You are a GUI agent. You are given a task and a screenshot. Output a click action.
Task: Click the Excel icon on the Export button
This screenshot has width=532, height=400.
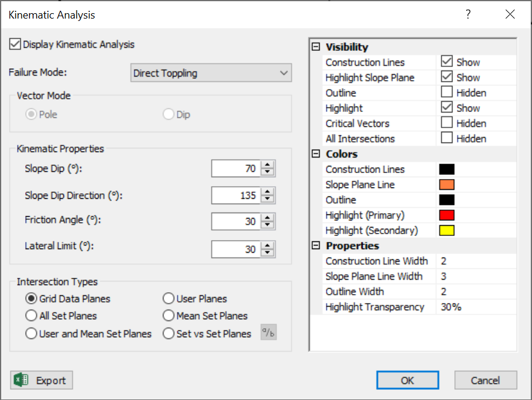point(20,380)
